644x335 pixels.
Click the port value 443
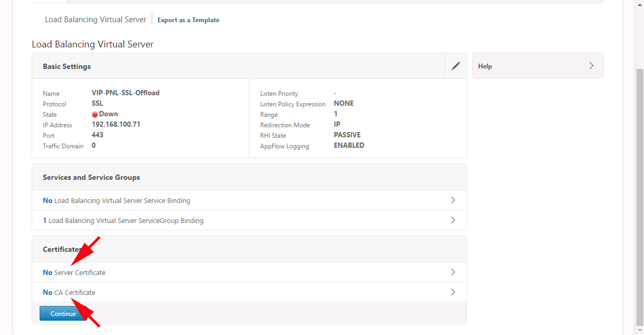(97, 135)
